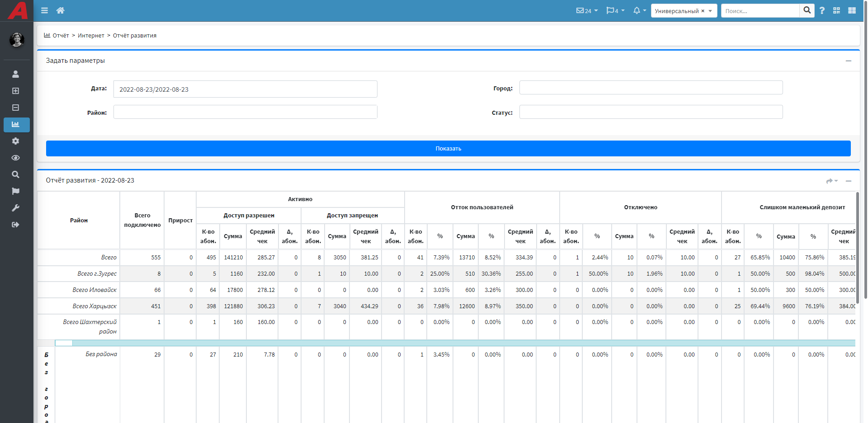The height and width of the screenshot is (423, 868).
Task: Click the eye monitoring sidebar icon
Action: tap(16, 158)
